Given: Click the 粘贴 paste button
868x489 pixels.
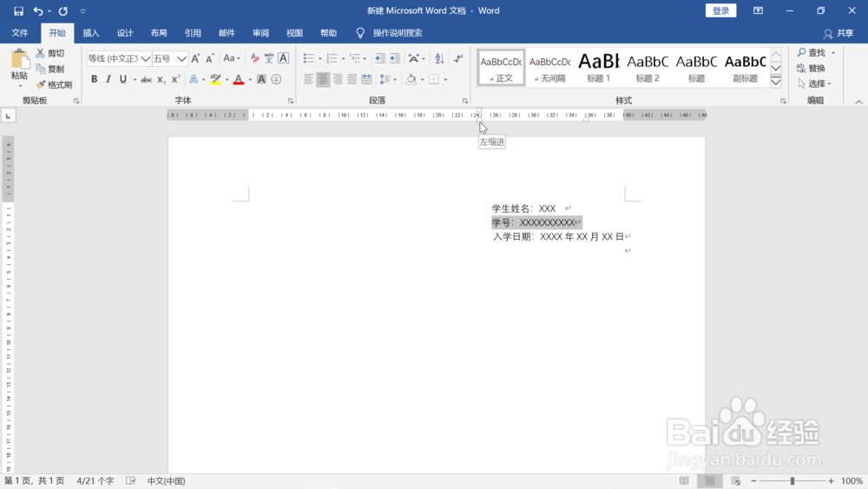Looking at the screenshot, I should coord(19,68).
